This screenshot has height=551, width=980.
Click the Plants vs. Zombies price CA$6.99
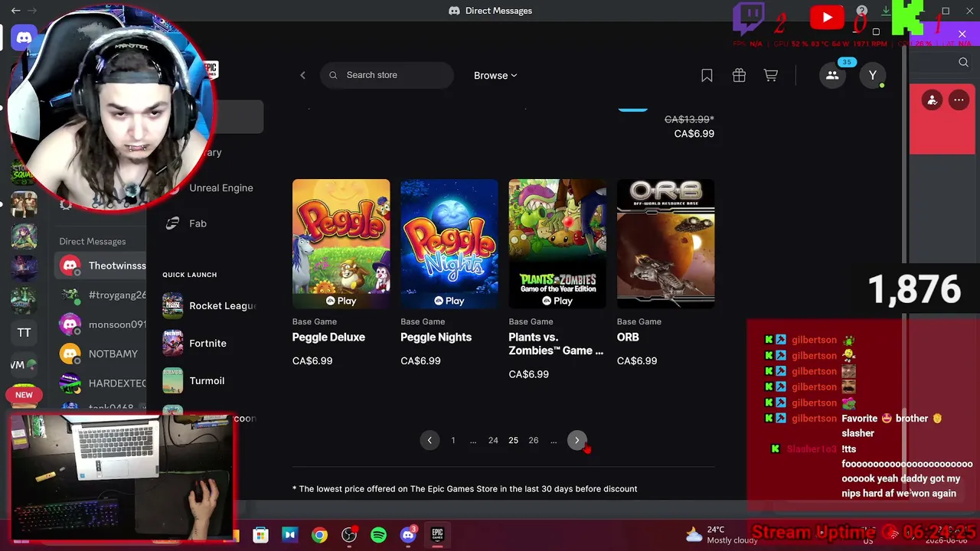click(529, 374)
